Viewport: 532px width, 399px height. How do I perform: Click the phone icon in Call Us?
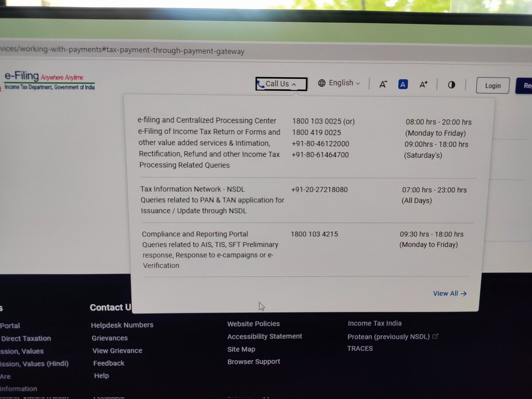[x=261, y=84]
